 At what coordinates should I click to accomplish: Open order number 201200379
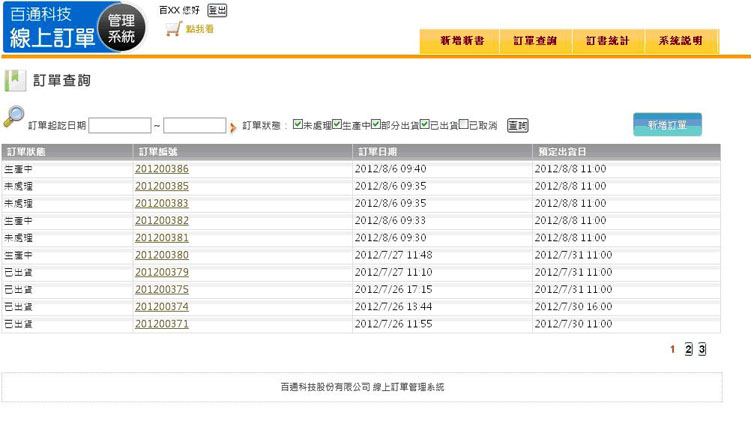coord(162,272)
